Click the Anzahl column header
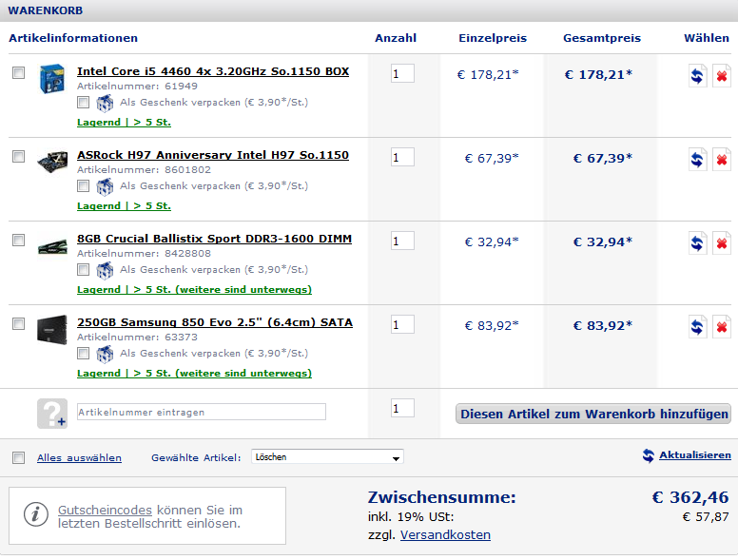The image size is (738, 560). pos(396,38)
